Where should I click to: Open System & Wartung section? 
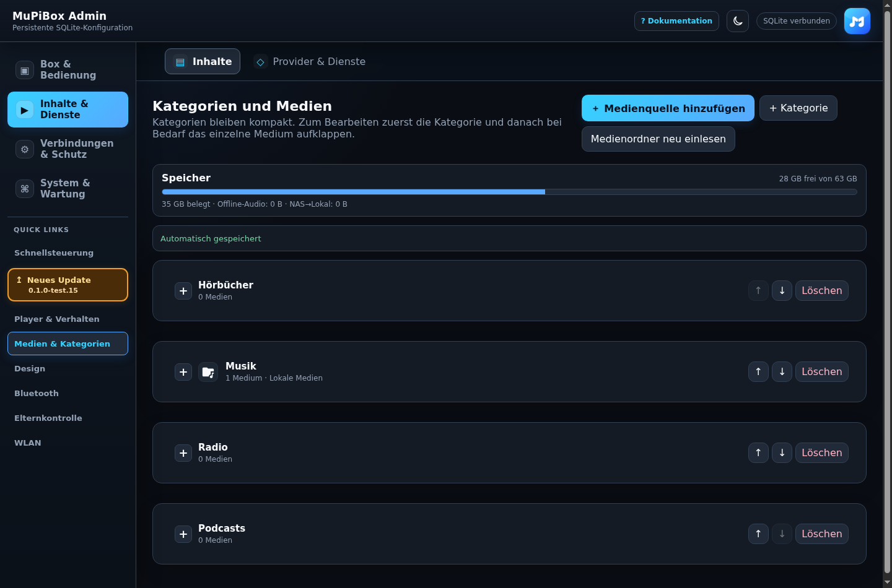(68, 189)
